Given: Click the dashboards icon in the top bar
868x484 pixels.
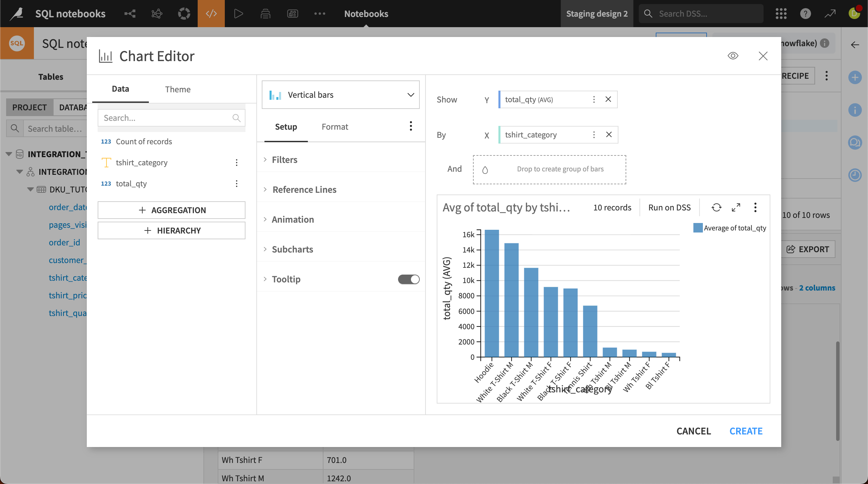Looking at the screenshot, I should click(x=292, y=14).
